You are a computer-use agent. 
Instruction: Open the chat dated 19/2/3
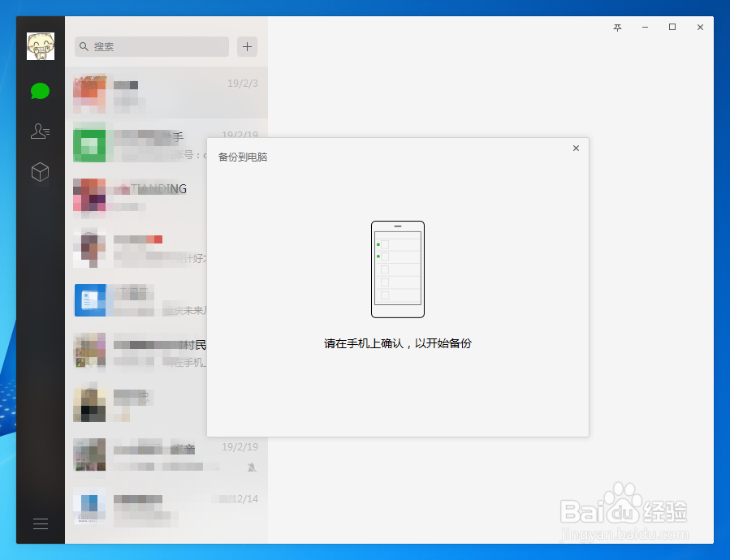point(166,93)
